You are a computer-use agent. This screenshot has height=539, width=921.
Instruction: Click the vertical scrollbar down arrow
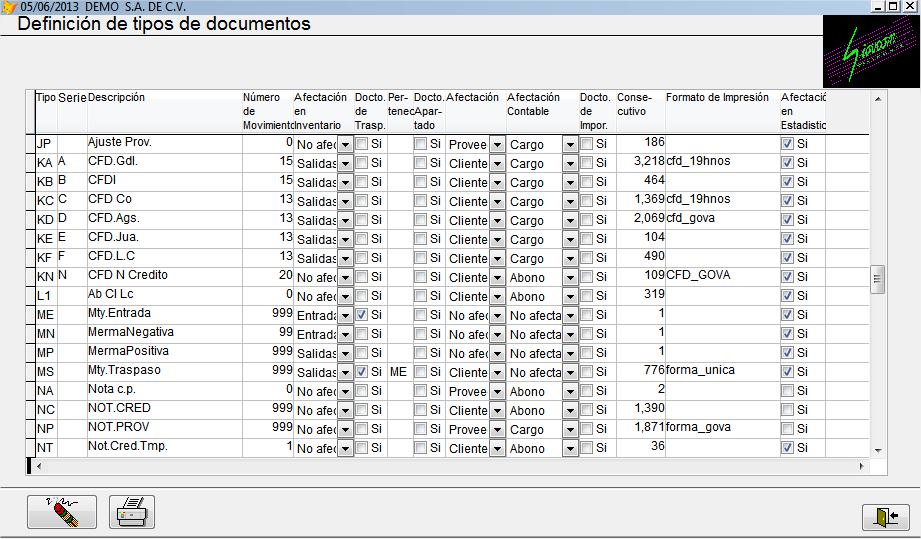pyautogui.click(x=878, y=451)
